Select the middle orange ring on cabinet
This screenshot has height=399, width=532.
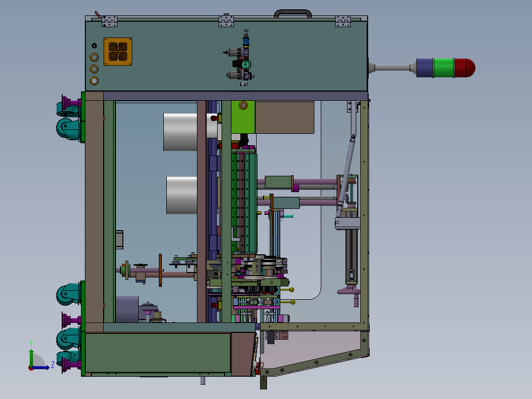coord(94,69)
